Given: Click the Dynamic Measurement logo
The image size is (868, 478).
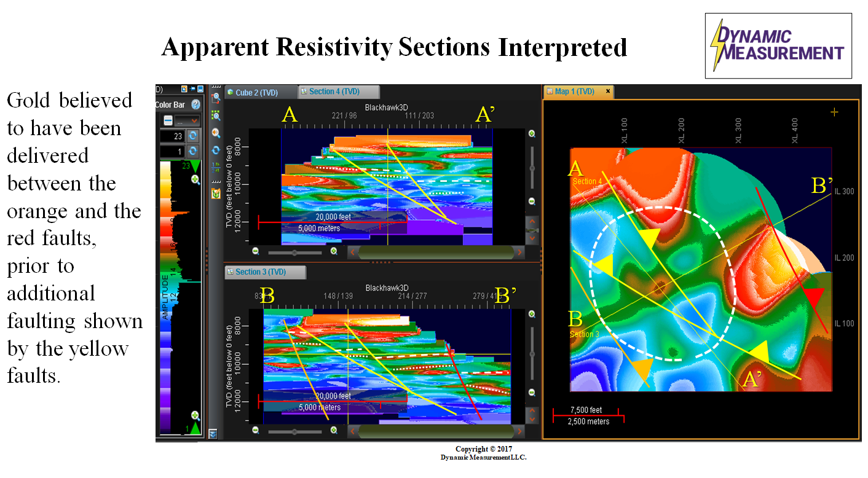Looking at the screenshot, I should (x=778, y=45).
